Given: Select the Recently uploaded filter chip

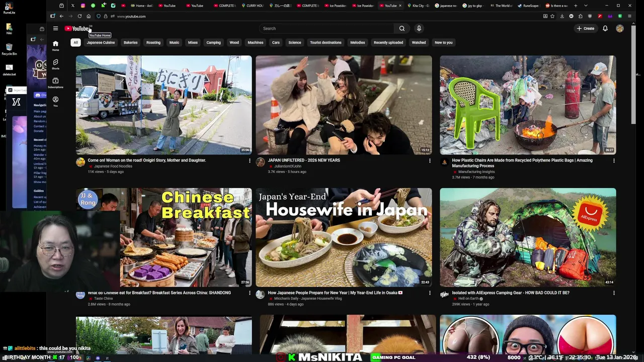Looking at the screenshot, I should 388,43.
